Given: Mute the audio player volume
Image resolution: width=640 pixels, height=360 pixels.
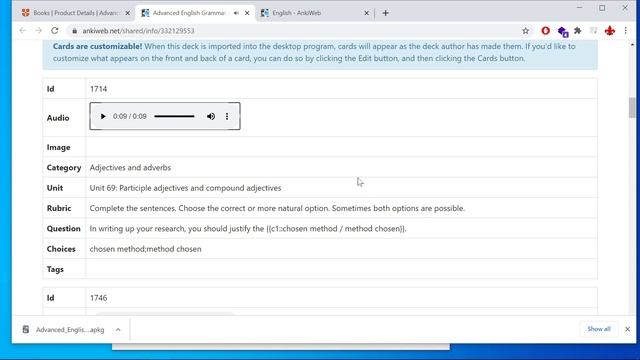Looking at the screenshot, I should (x=211, y=116).
